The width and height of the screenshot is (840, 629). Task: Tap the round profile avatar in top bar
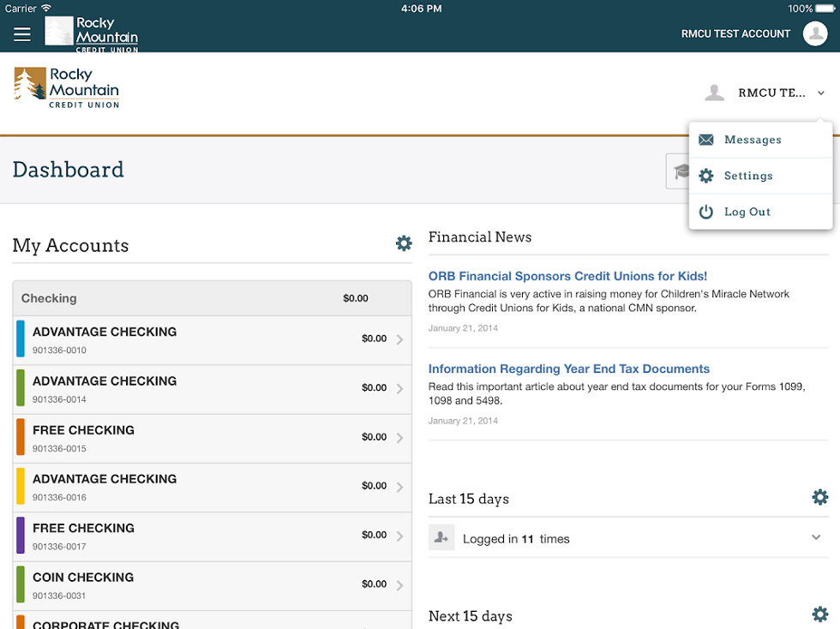click(x=815, y=33)
